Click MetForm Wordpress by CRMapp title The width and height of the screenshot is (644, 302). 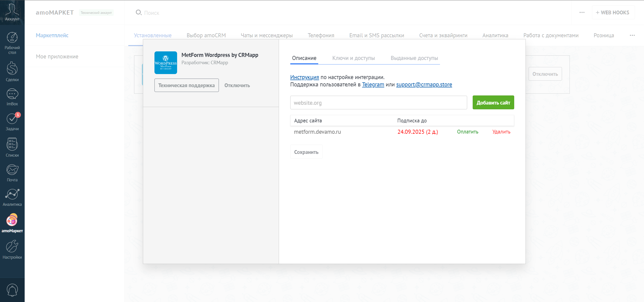click(220, 55)
